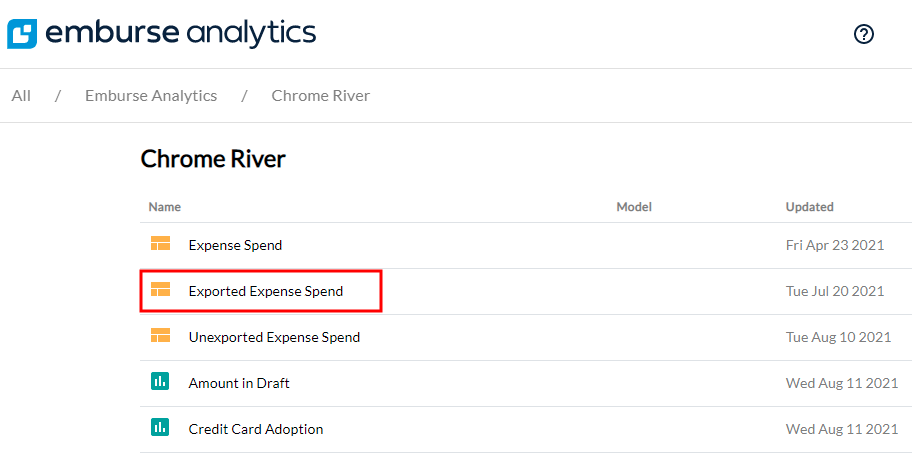This screenshot has height=455, width=912.
Task: Click the Credit Card Adoption chart icon
Action: tap(160, 428)
